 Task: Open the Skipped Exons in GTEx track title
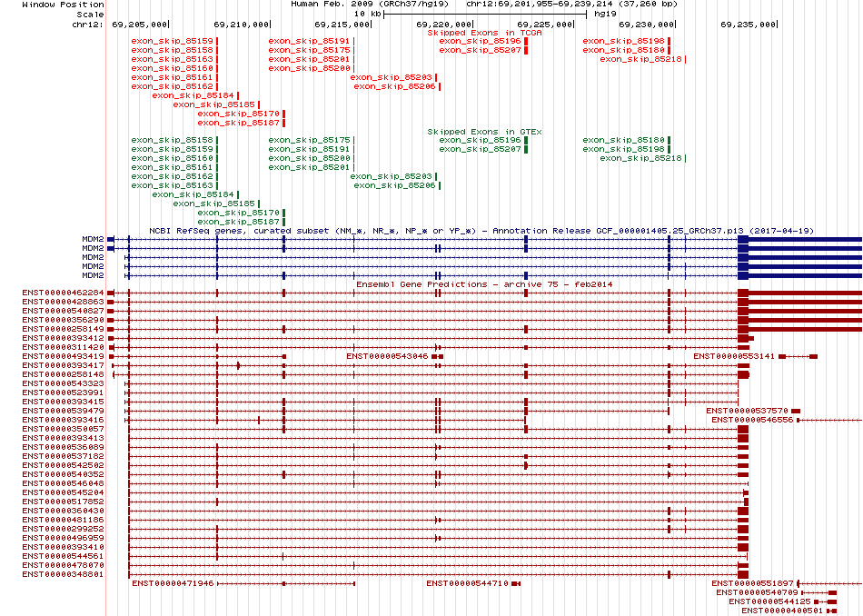click(484, 132)
